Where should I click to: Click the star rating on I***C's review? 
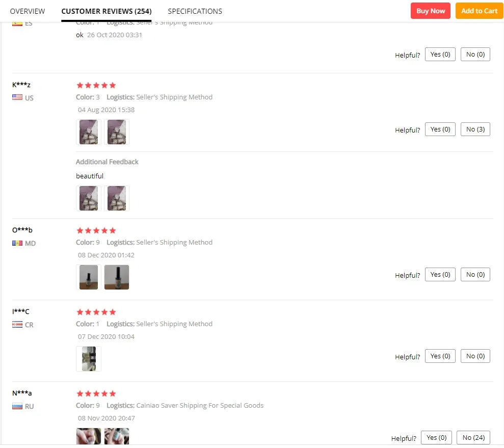point(96,312)
